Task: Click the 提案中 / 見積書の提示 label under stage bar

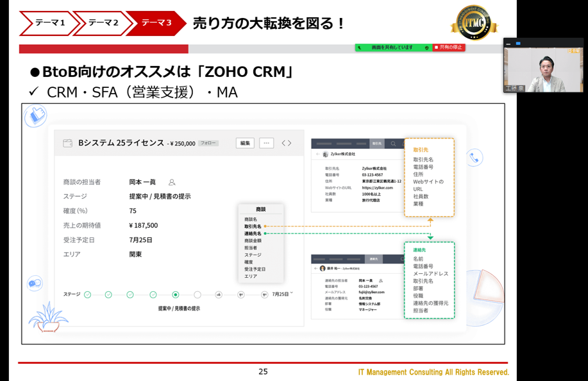Action: pyautogui.click(x=180, y=309)
